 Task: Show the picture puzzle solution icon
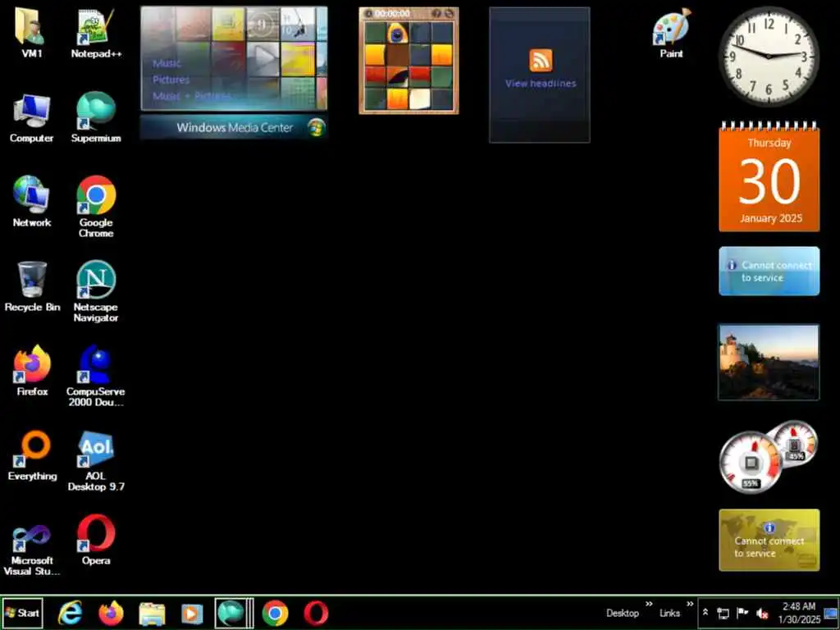(x=436, y=13)
